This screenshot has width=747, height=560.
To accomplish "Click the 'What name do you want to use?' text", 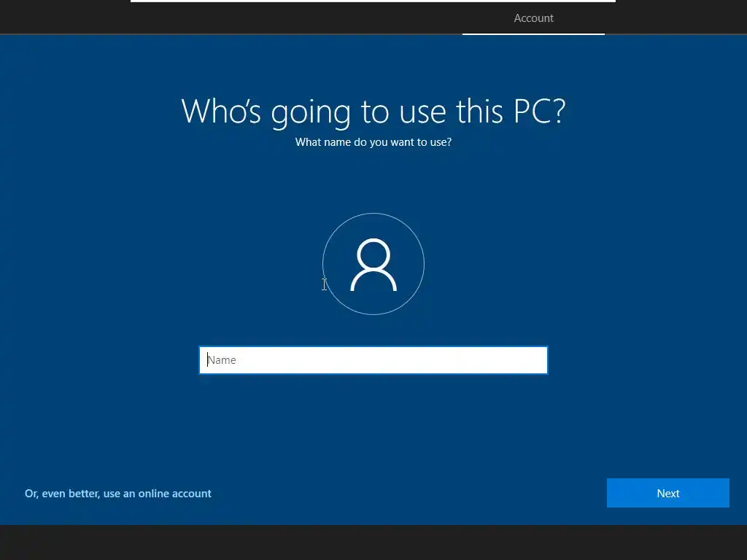I will (x=373, y=142).
